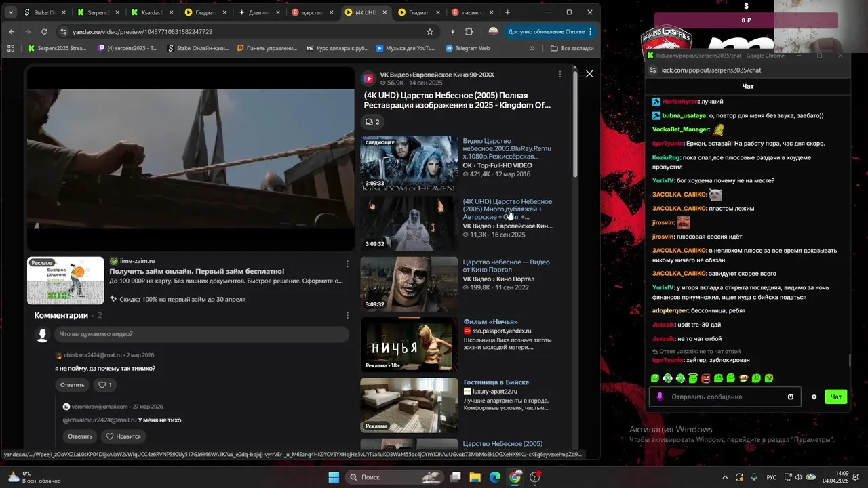The image size is (868, 488).
Task: Bookmark this page with the star icon
Action: (429, 31)
